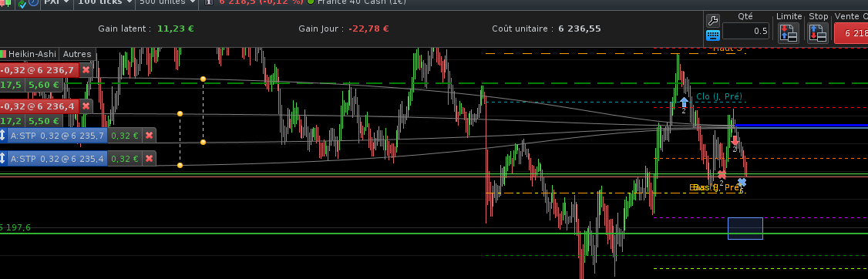Click the 6 197,6 price level label
This screenshot has width=868, height=279.
15,227
